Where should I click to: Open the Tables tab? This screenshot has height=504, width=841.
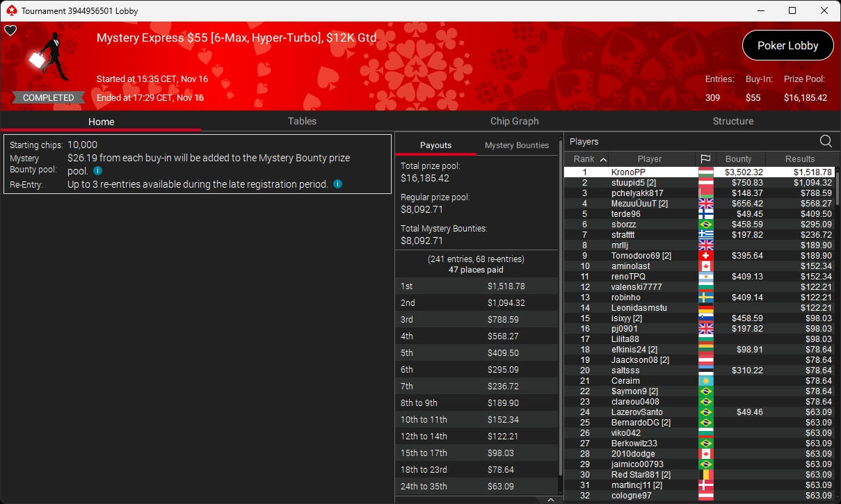point(302,121)
